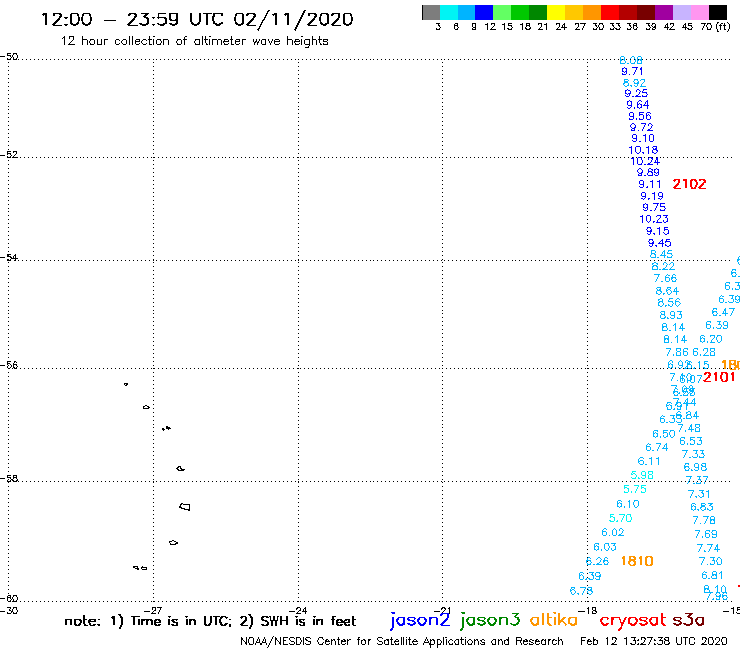This screenshot has width=740, height=650.
Task: Click the pink swatch in the legend
Action: click(699, 13)
